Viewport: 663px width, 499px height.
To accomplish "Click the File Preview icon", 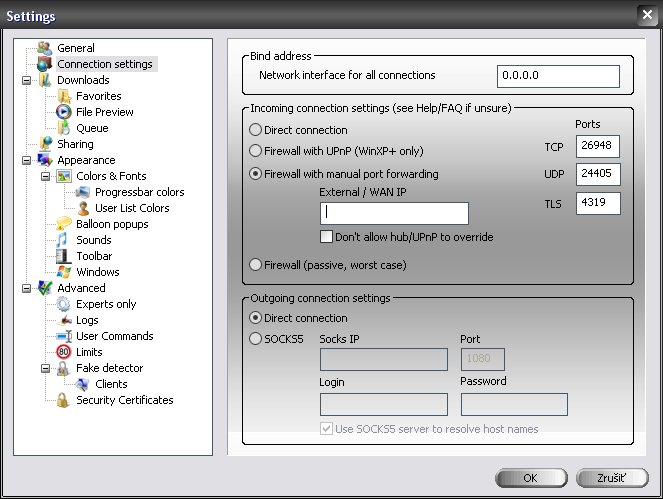I will [x=64, y=112].
